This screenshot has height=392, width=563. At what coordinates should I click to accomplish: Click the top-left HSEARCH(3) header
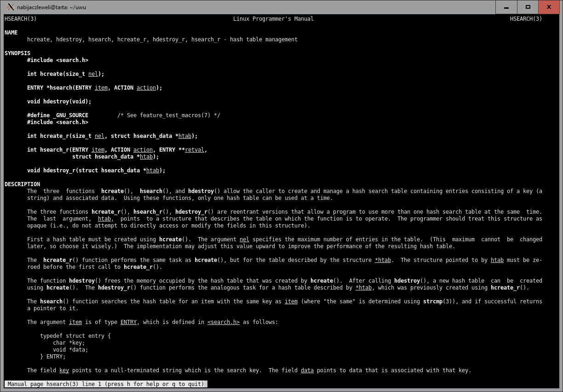pyautogui.click(x=20, y=19)
